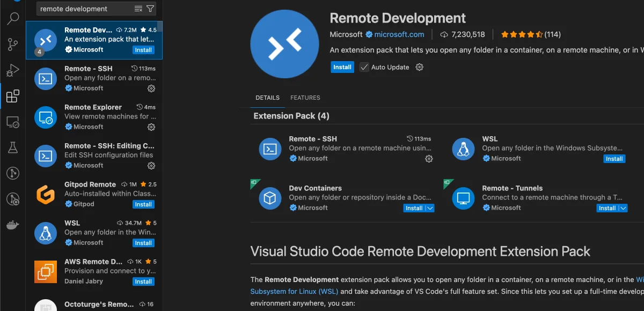Select the Extensions view icon
This screenshot has width=644, height=311.
13,97
